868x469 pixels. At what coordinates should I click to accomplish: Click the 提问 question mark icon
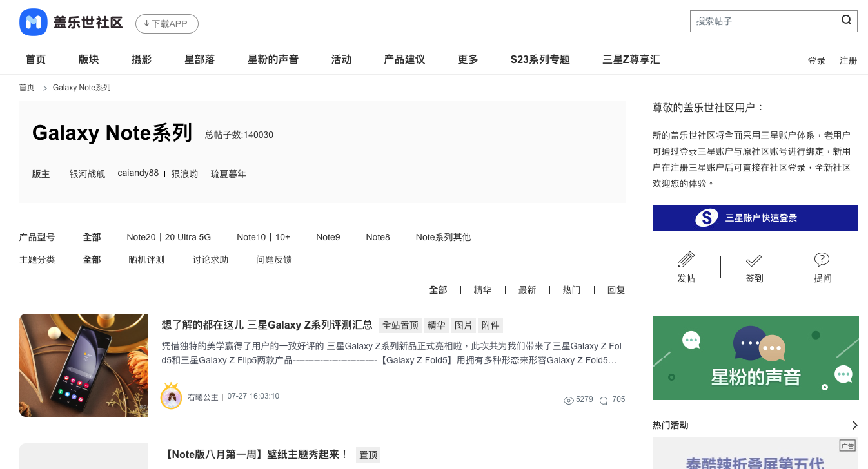(x=822, y=260)
